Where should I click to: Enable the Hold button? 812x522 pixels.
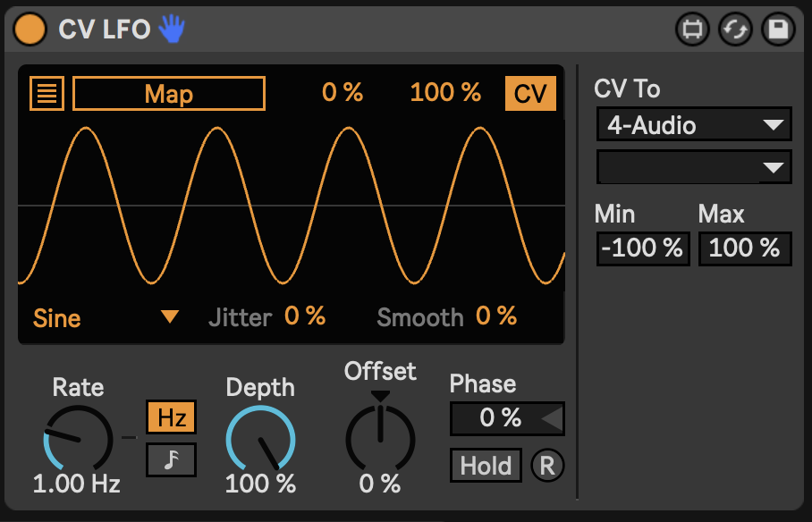[x=486, y=466]
